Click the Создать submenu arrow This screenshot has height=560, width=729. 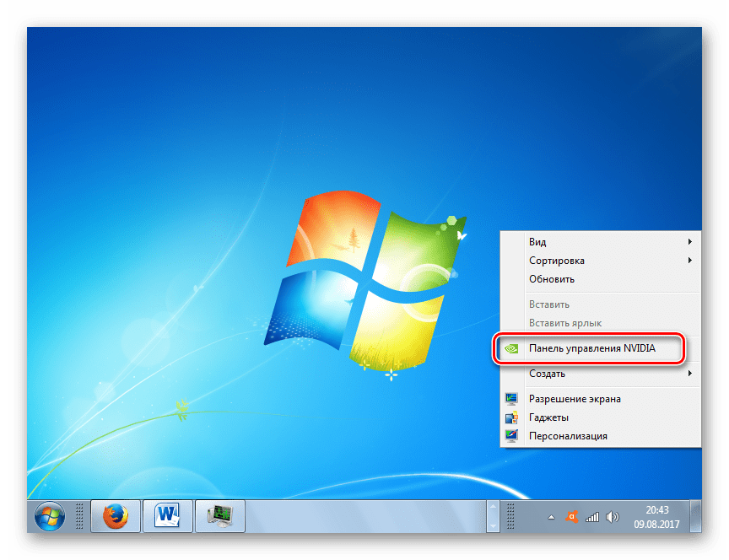[x=690, y=373]
